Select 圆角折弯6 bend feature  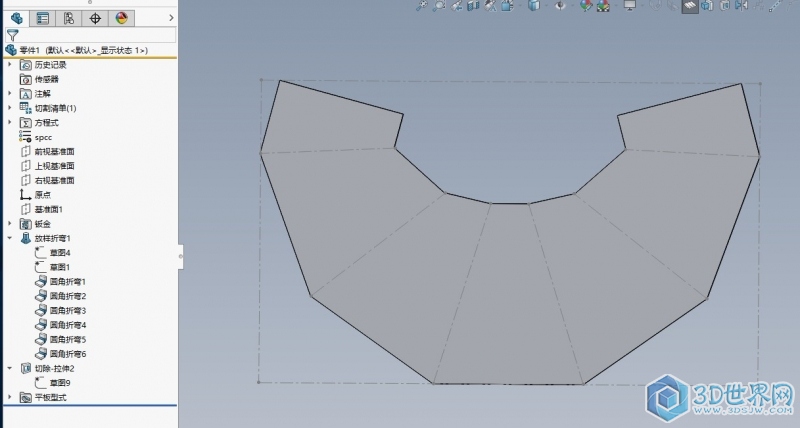tap(60, 354)
